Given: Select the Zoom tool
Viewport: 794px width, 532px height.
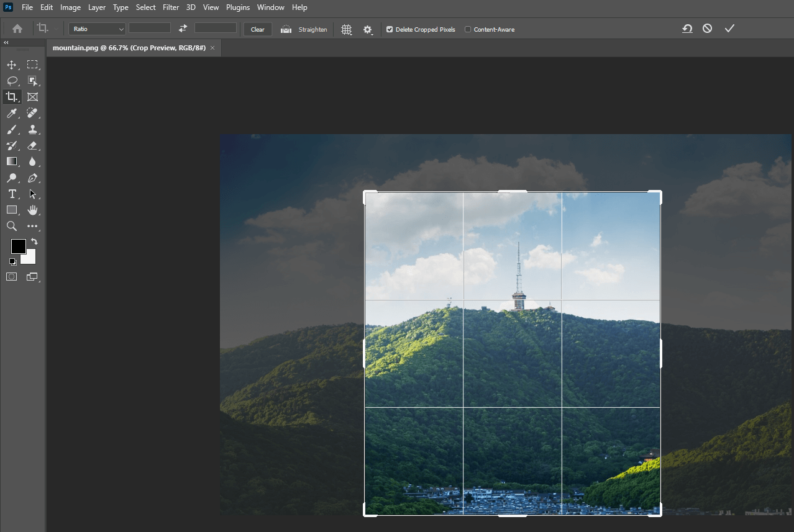Looking at the screenshot, I should 12,226.
